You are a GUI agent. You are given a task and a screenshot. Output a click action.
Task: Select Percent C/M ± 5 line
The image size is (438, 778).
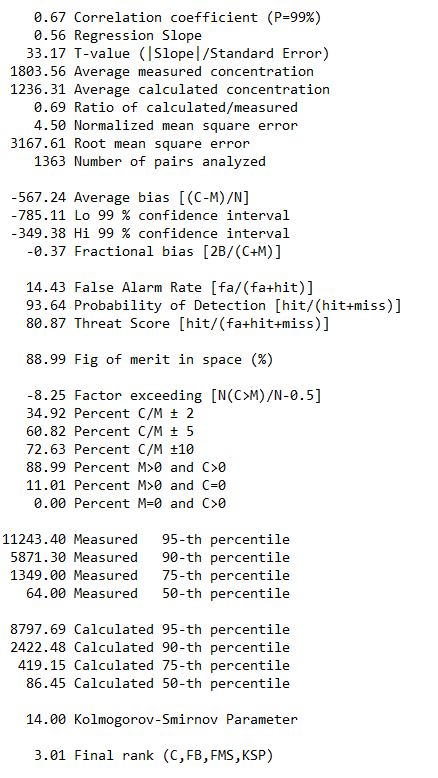point(110,432)
